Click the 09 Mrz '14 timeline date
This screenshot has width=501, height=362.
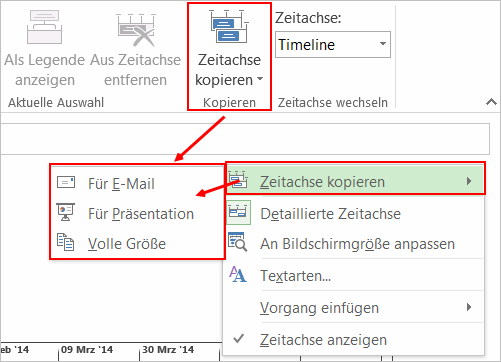pyautogui.click(x=87, y=350)
